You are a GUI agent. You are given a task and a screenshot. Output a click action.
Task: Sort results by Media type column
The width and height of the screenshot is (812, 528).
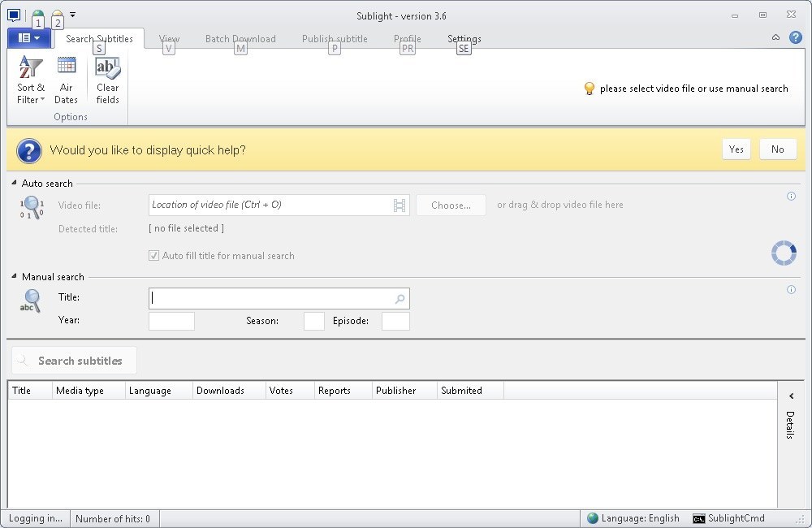89,391
